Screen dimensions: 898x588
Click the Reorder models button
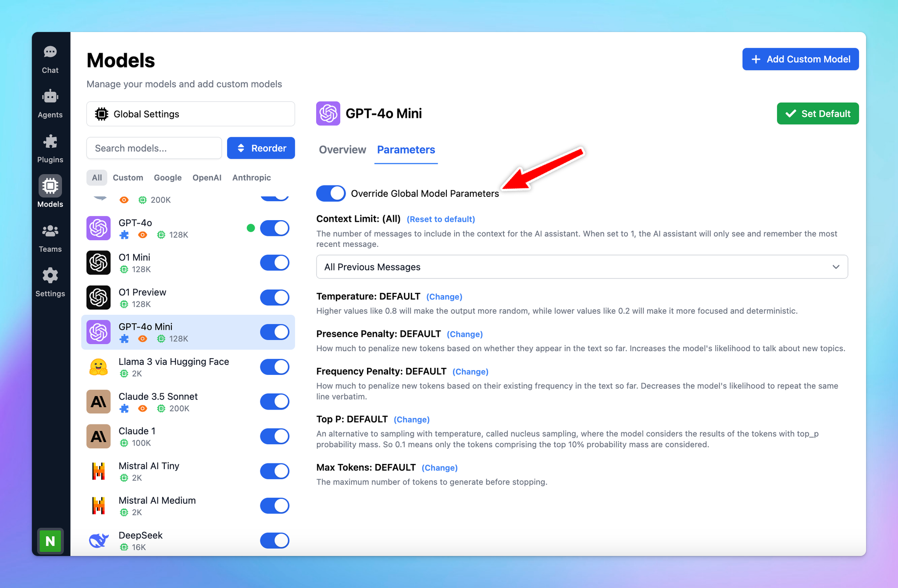[x=261, y=148]
